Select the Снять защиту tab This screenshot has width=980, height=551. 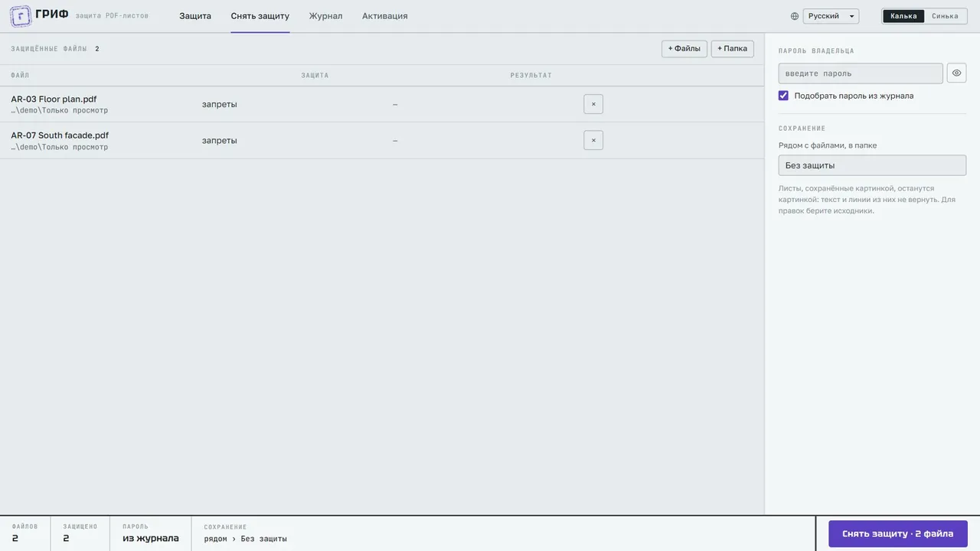coord(260,16)
